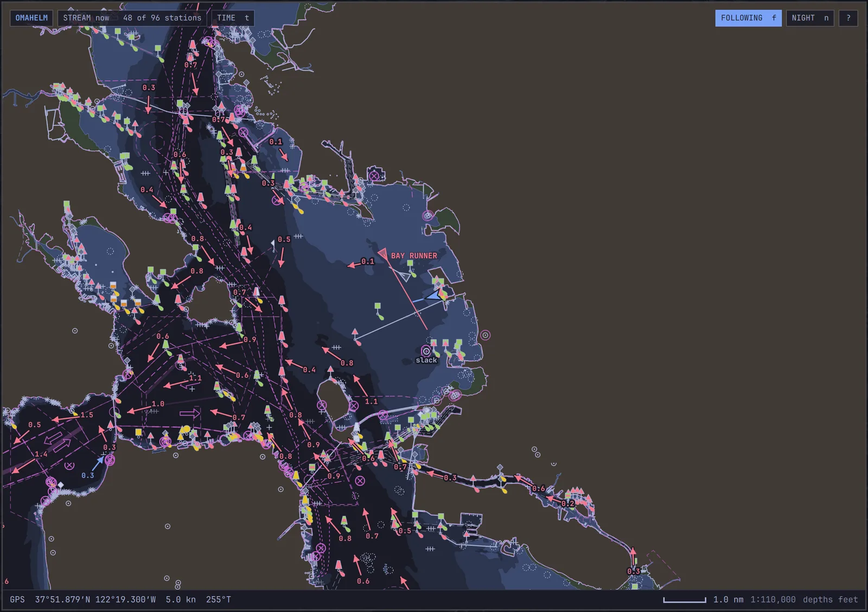Viewport: 868px width, 612px height.
Task: Toggle FOLLOWING mode
Action: 748,18
